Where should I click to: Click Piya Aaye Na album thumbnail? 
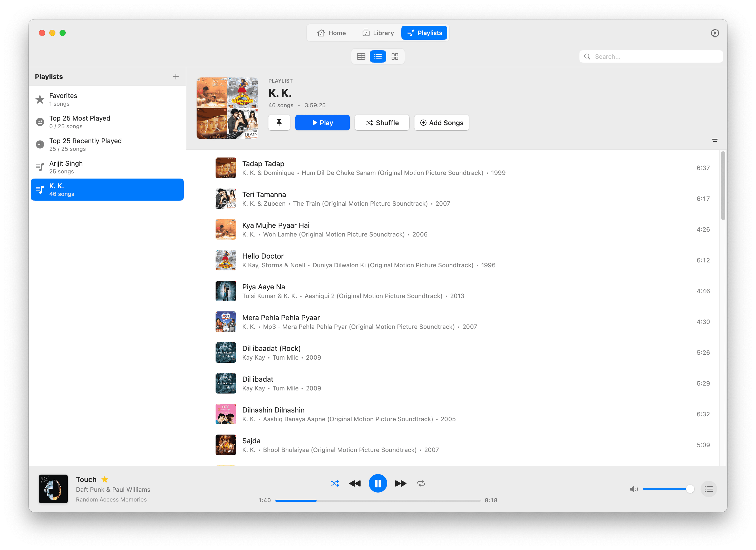click(226, 291)
